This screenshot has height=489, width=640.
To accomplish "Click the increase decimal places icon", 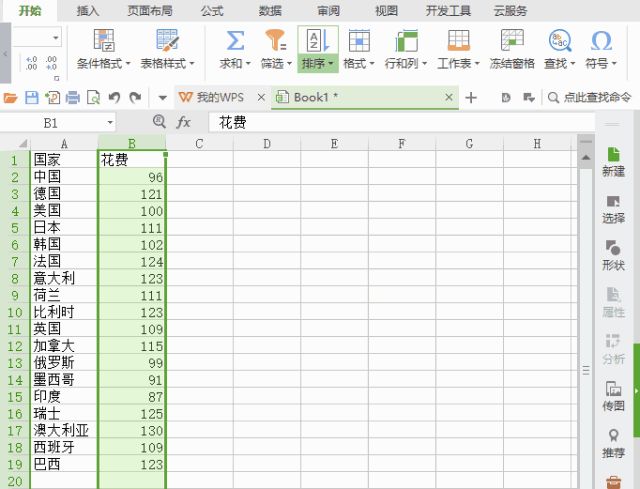I will pos(32,63).
